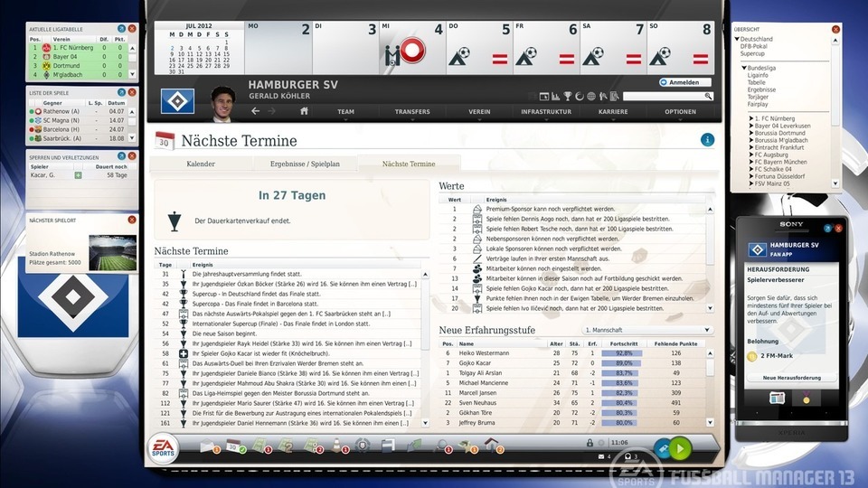Expand the Borussia Dortmund tree entry
The width and height of the screenshot is (868, 488).
(x=751, y=134)
